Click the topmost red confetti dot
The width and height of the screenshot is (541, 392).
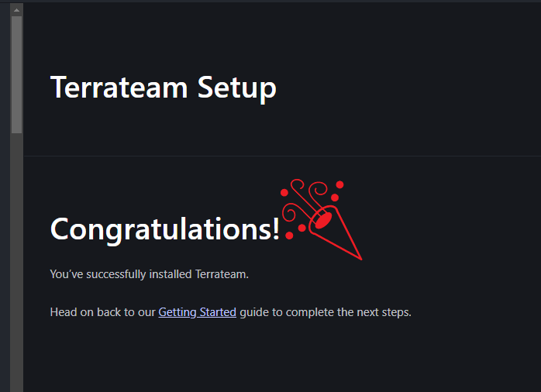click(339, 185)
